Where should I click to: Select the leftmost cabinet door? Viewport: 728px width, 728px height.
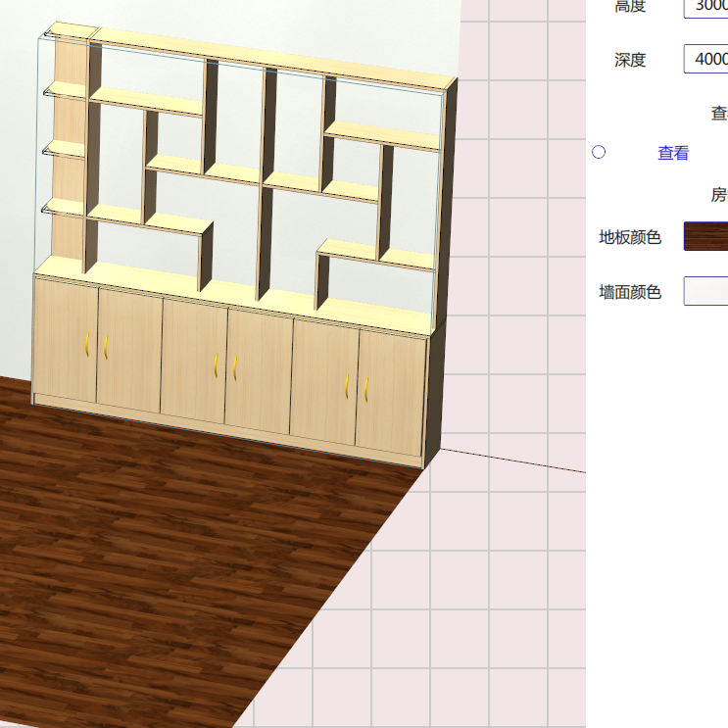click(65, 340)
